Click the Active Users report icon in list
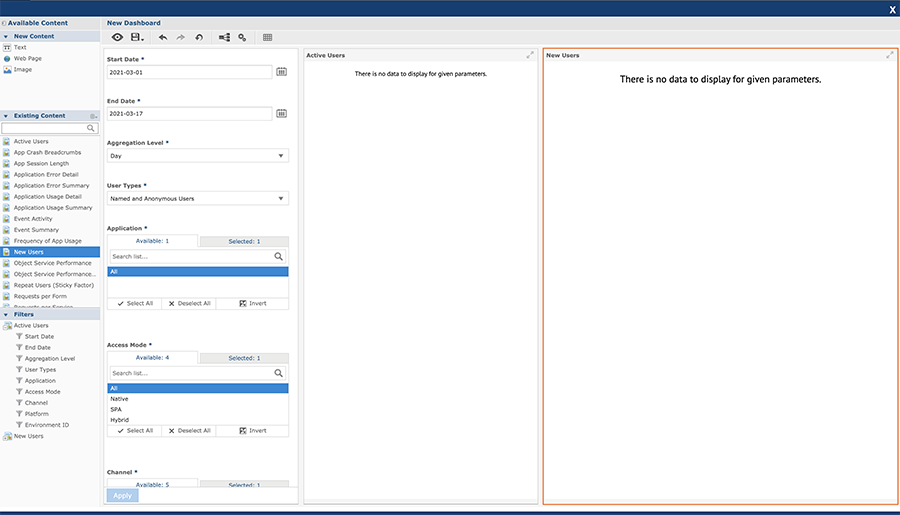This screenshot has width=900, height=515. [6, 141]
